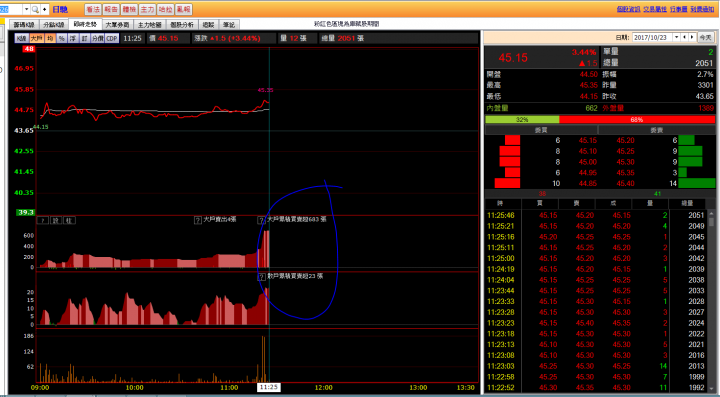Toggle the 大戶 indicator button

pyautogui.click(x=37, y=38)
